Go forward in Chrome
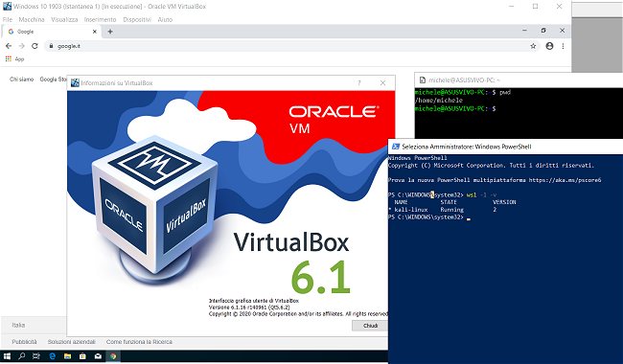Screen dimensions: 623x364 point(21,46)
